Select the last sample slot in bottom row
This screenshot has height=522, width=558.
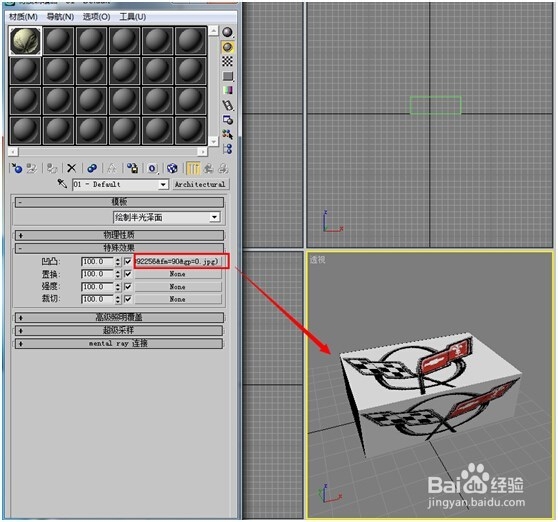191,131
